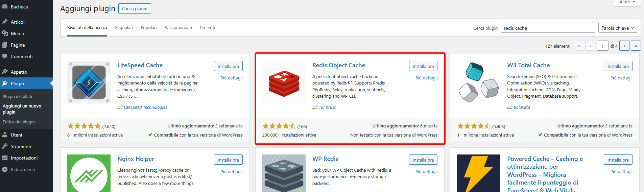Screen dimensions: 644x192
Task: Open the W3 Total Cache title link
Action: click(528, 65)
